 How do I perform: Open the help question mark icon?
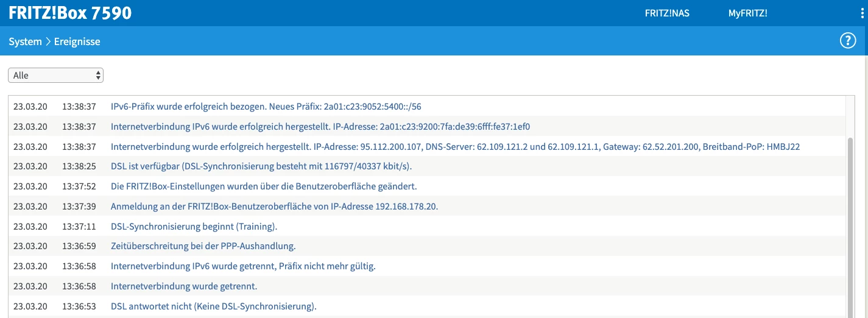pyautogui.click(x=848, y=41)
